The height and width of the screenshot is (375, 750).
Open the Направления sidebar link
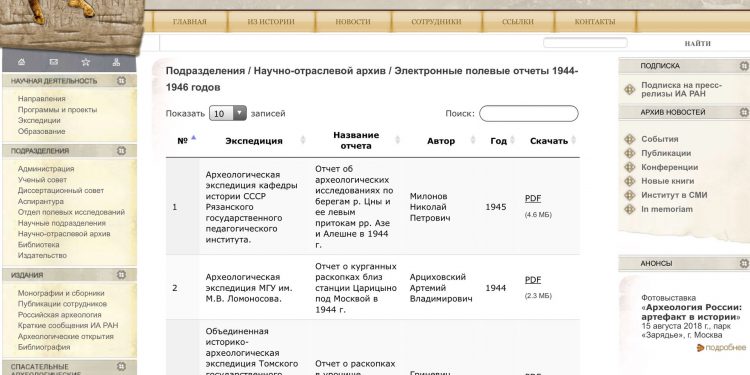[42, 99]
